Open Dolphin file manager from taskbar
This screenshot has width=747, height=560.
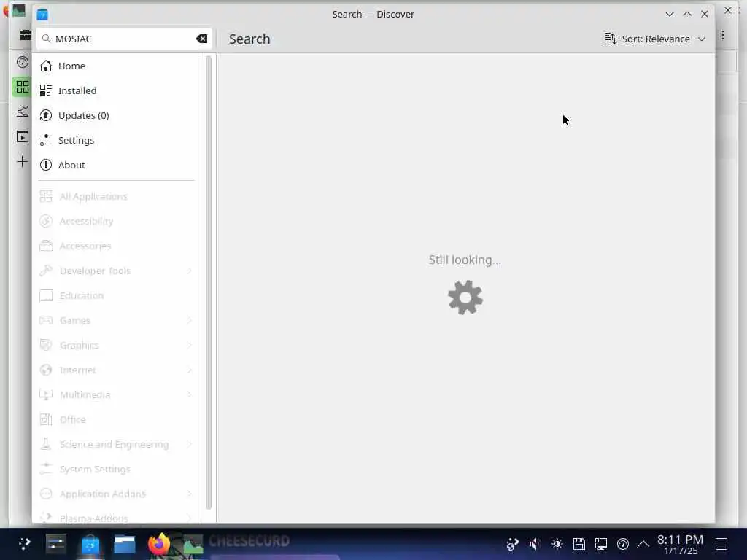point(124,543)
